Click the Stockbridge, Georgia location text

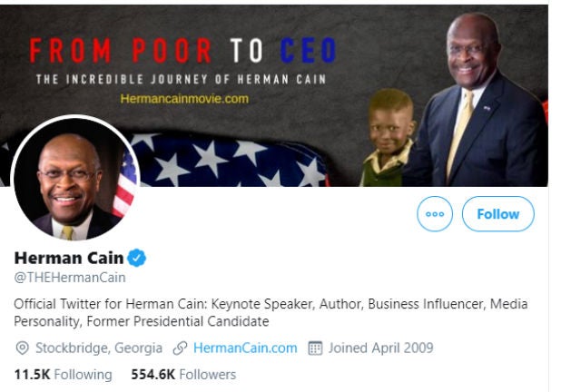click(x=99, y=348)
